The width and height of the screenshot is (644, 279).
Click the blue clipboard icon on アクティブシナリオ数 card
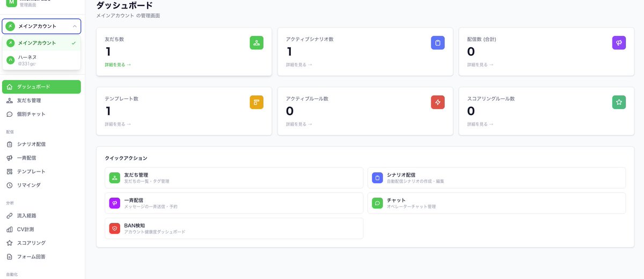[438, 43]
